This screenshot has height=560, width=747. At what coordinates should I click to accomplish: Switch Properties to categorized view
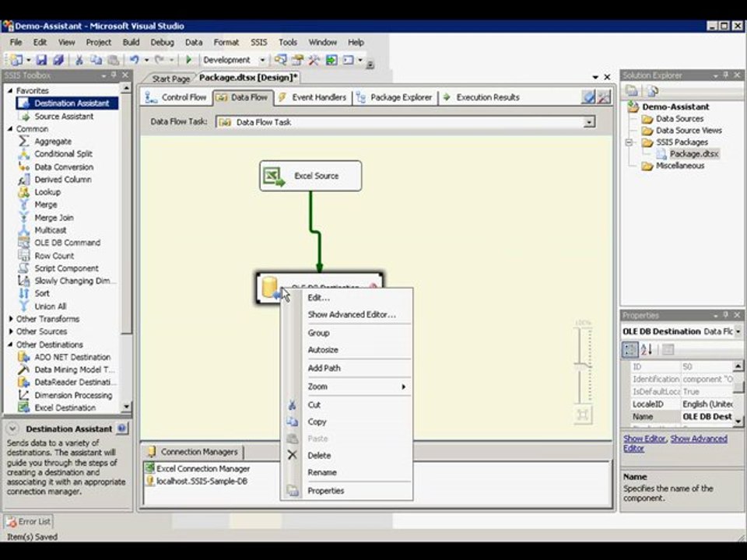click(x=630, y=349)
